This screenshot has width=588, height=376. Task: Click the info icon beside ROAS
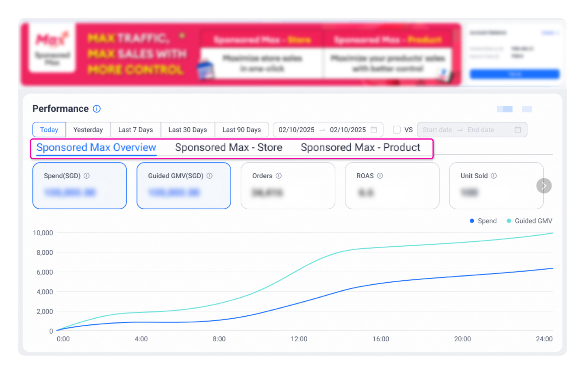pos(380,176)
